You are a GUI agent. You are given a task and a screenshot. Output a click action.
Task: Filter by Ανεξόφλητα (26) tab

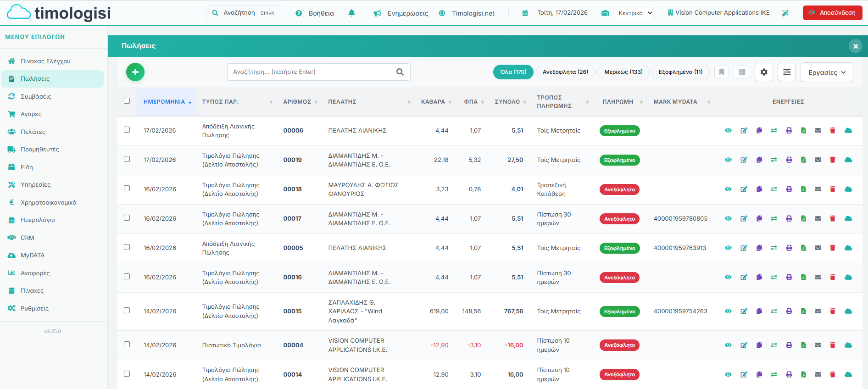pos(565,72)
